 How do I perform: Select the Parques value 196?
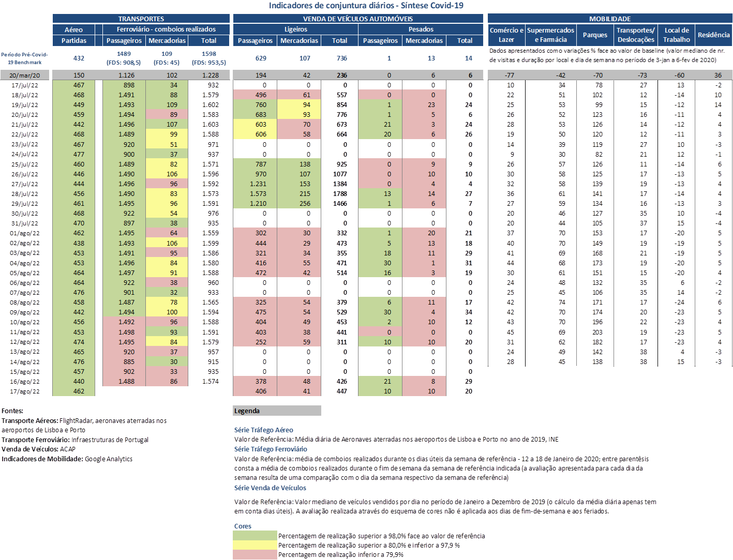coord(597,322)
